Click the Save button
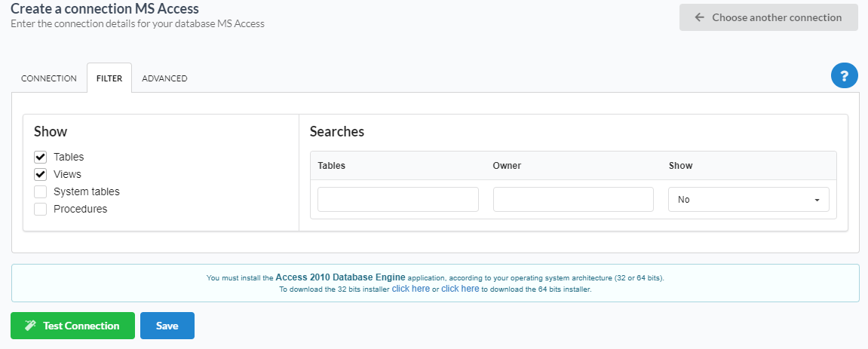Image resolution: width=868 pixels, height=349 pixels. point(167,326)
